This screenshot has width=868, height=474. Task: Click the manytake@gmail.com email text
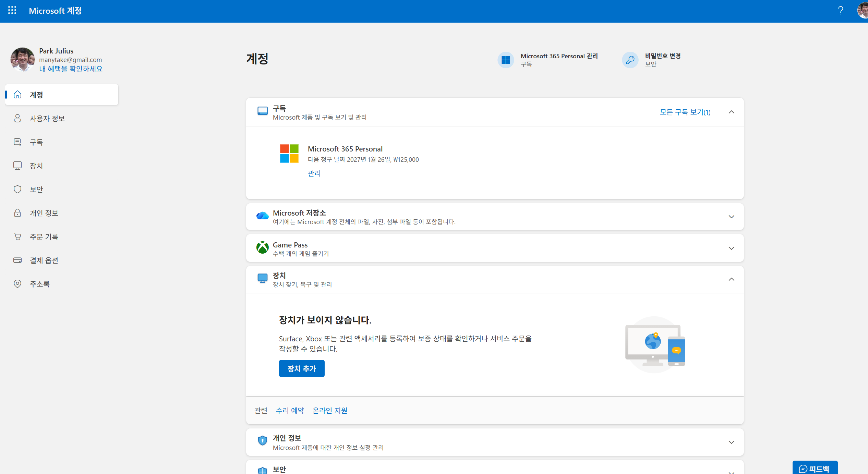point(70,60)
